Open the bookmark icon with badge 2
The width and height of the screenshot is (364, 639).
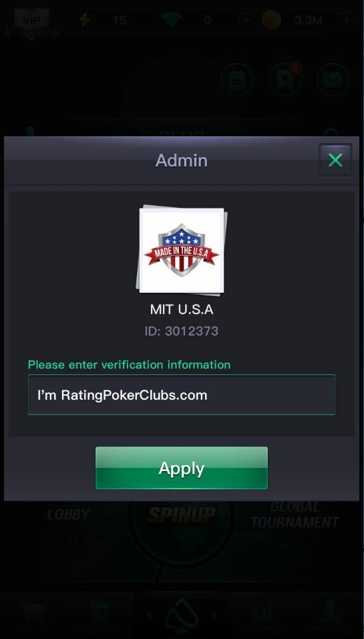click(285, 80)
